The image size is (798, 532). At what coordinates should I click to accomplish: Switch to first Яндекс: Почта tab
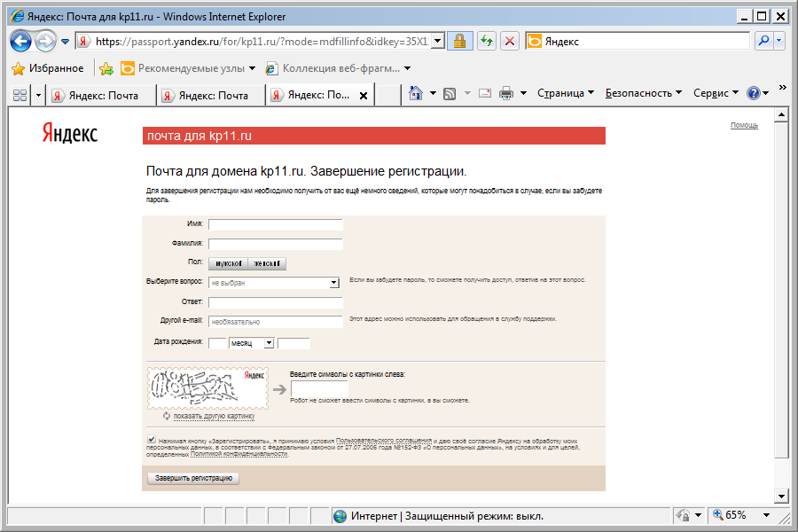[x=101, y=95]
